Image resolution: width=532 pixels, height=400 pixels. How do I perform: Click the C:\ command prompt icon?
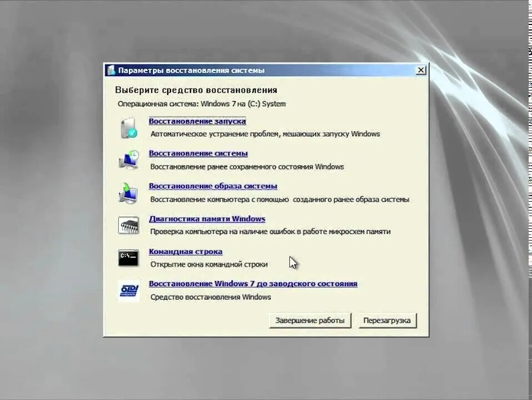129,258
